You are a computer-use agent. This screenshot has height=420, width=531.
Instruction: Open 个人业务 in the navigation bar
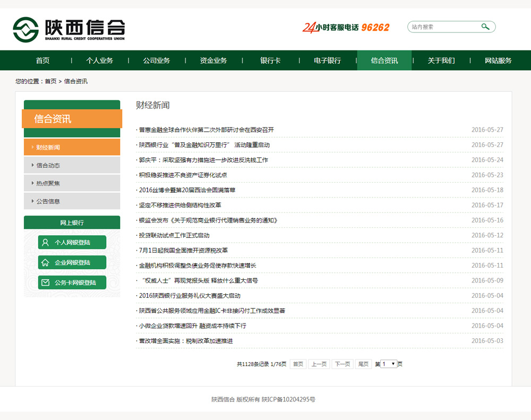(x=100, y=61)
